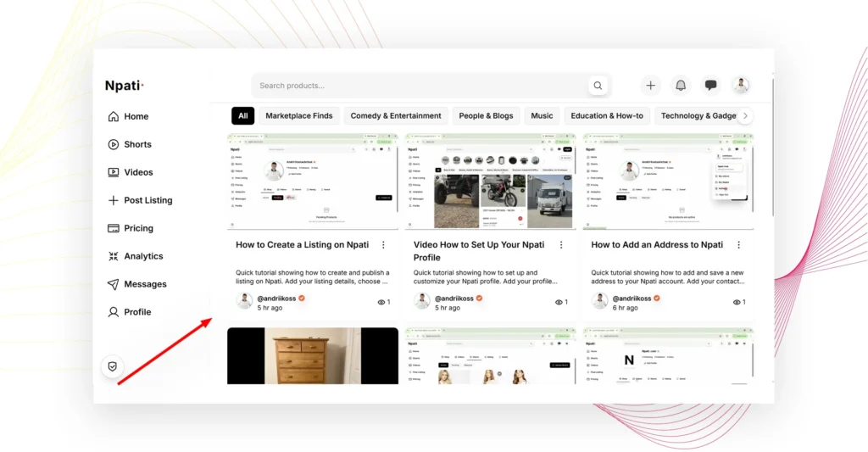Open options menu for Create a Listing video
This screenshot has width=868, height=452.
383,245
